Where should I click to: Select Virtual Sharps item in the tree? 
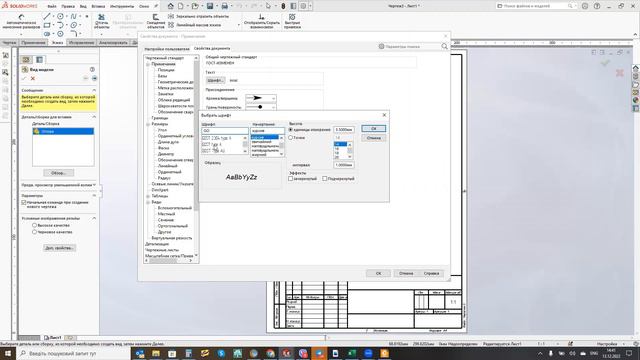coord(172,238)
